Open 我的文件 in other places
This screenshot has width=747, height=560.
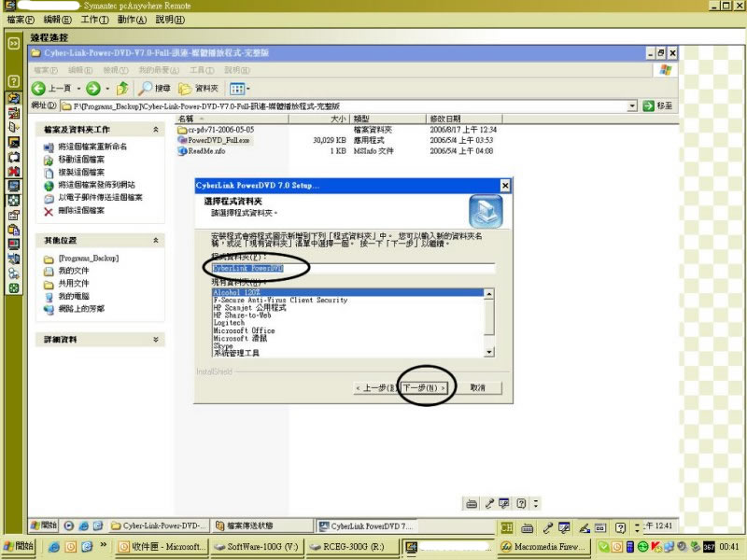74,271
